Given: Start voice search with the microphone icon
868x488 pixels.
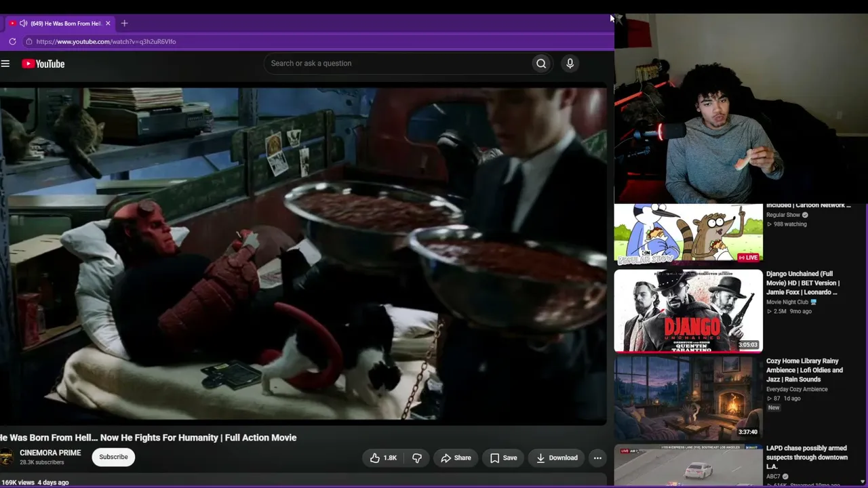Looking at the screenshot, I should coord(570,64).
